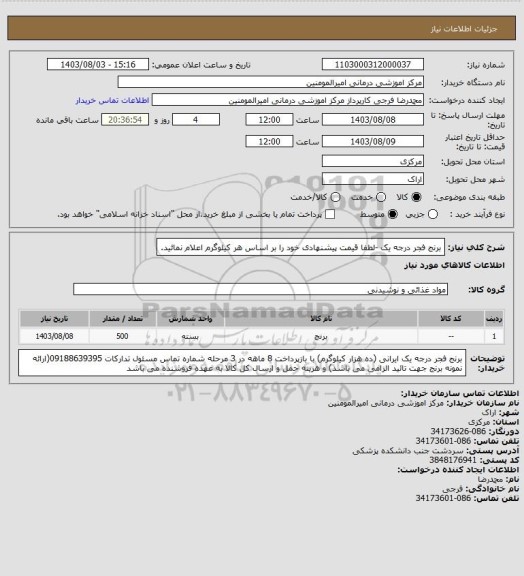
Task: Click the واحد شمارش column header
Action: point(191,319)
